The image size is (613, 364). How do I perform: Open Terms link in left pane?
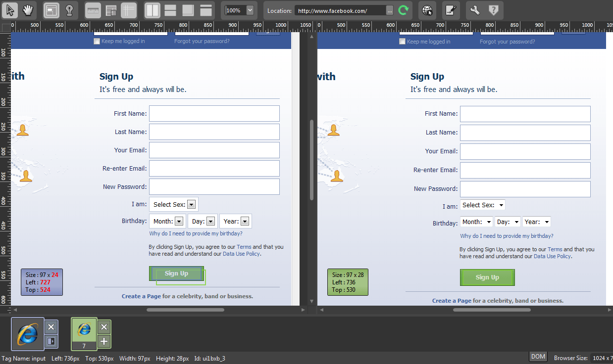pyautogui.click(x=244, y=247)
